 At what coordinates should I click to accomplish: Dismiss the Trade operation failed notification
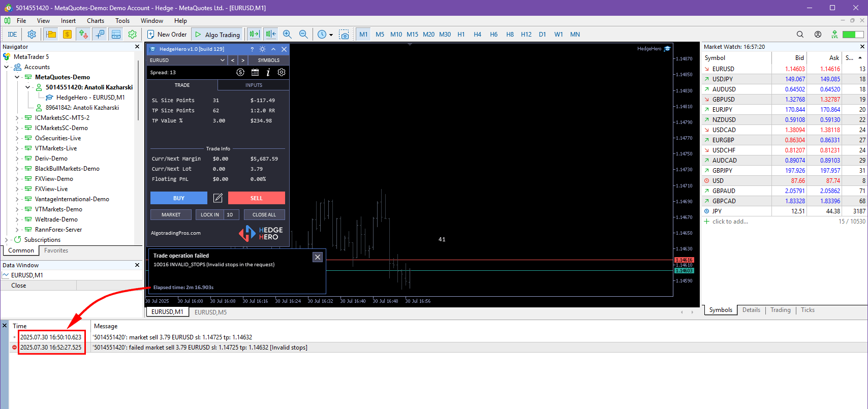[x=318, y=257]
